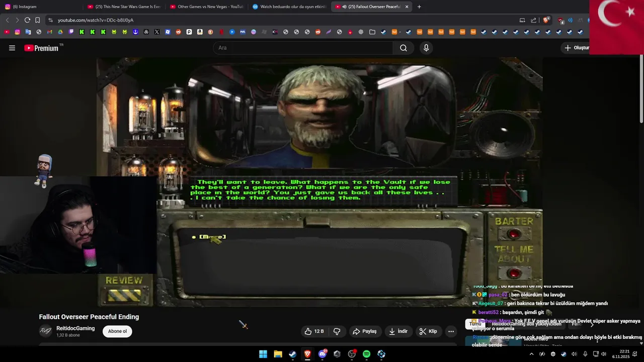Click the REVIEW button in game interface
Image resolution: width=644 pixels, height=362 pixels.
coord(124,295)
